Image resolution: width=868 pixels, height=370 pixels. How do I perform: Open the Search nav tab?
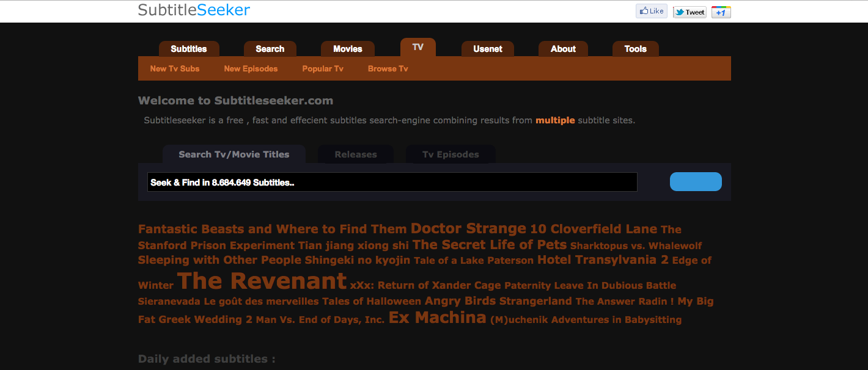point(270,49)
